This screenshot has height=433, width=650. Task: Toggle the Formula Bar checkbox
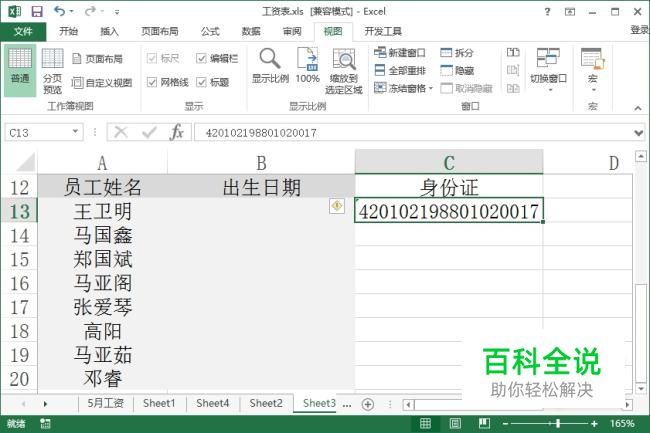pyautogui.click(x=201, y=59)
